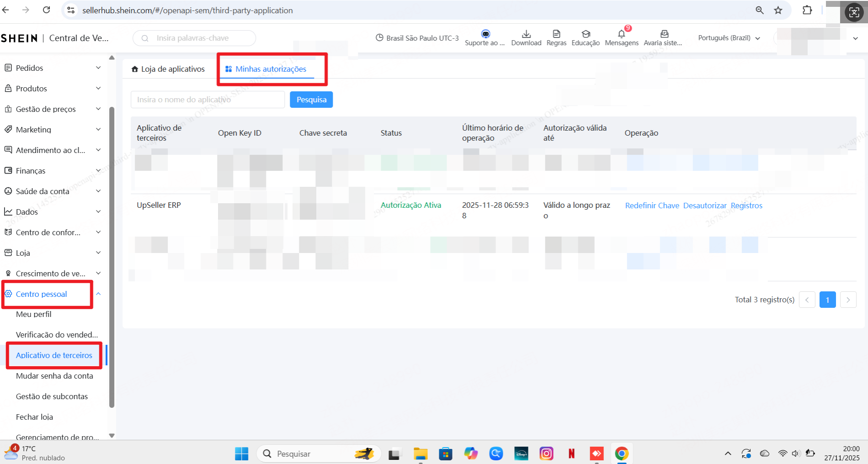The height and width of the screenshot is (464, 868).
Task: Open Mudar senha da conta menu item
Action: pos(54,376)
